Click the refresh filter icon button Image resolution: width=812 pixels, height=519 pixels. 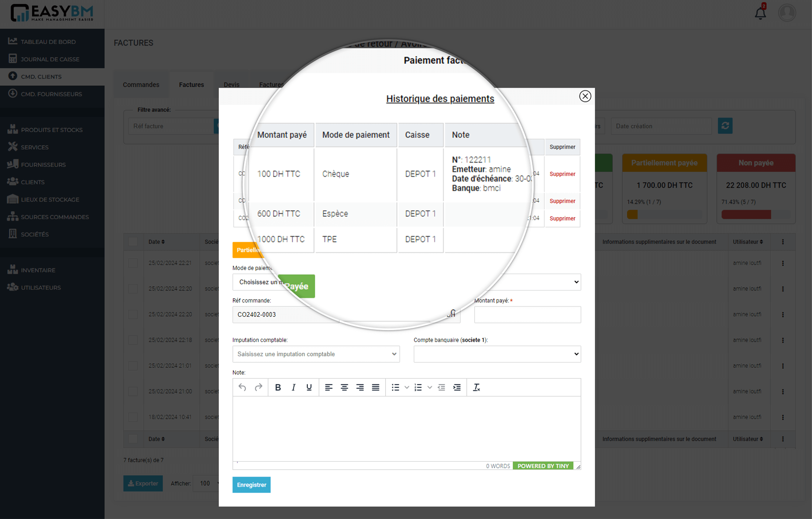725,126
